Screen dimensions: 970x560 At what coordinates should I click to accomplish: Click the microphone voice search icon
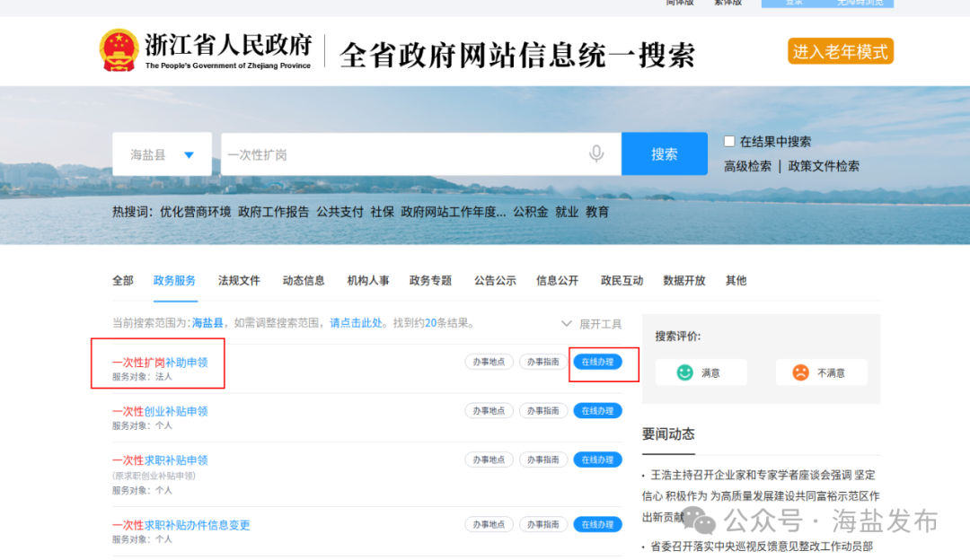596,154
